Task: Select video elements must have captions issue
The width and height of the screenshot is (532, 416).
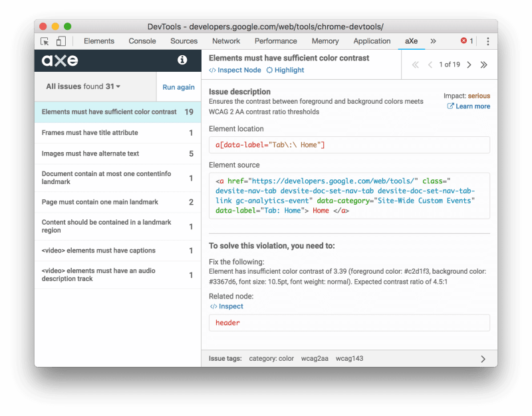Action: [x=118, y=251]
